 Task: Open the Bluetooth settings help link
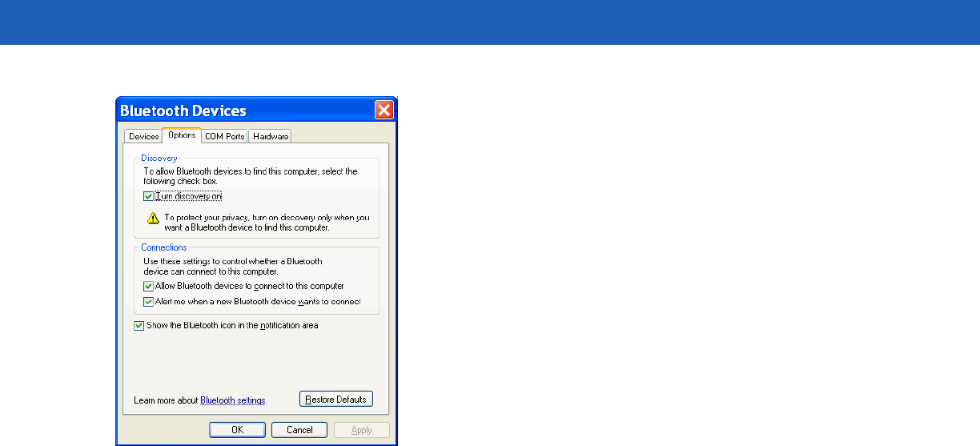point(232,400)
